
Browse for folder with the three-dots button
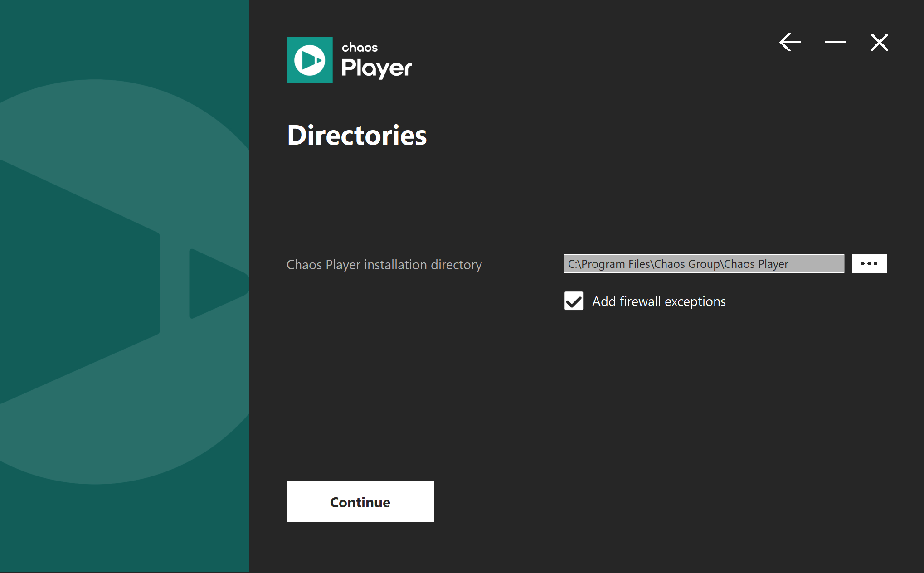click(869, 263)
